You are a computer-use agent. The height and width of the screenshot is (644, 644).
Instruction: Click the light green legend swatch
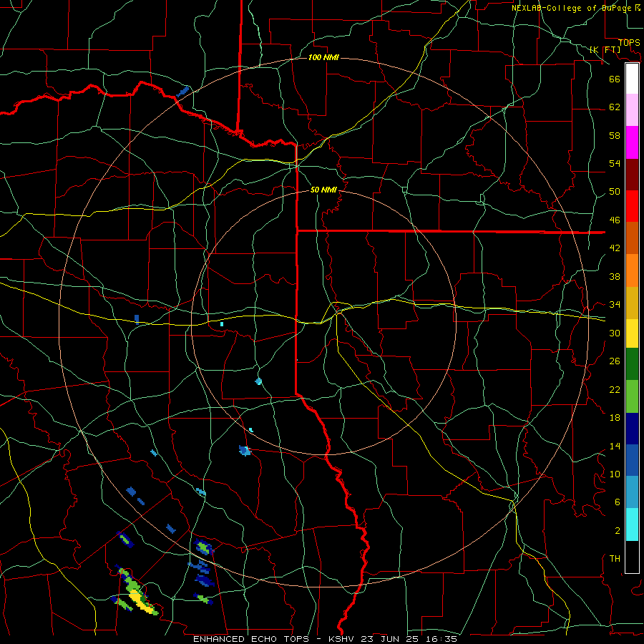click(x=632, y=396)
